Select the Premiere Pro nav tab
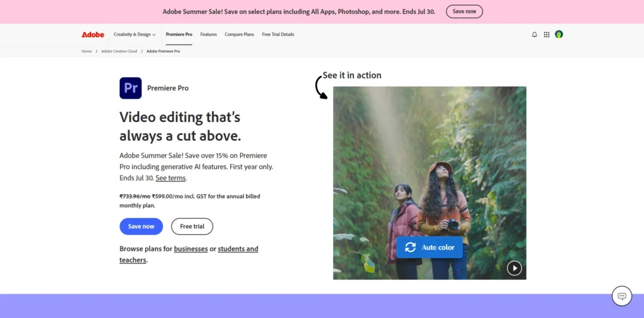The height and width of the screenshot is (318, 644). pos(179,35)
